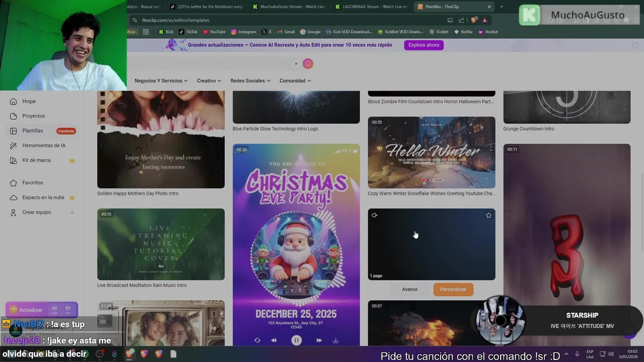Close the Plantillas - FlexClip tab
This screenshot has width=644, height=362.
(489, 7)
